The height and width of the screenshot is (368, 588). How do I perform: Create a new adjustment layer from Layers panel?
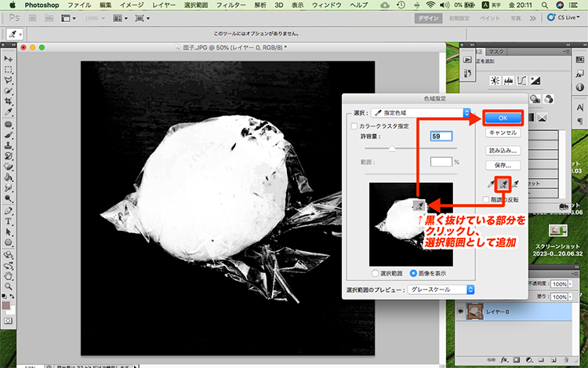[528, 359]
